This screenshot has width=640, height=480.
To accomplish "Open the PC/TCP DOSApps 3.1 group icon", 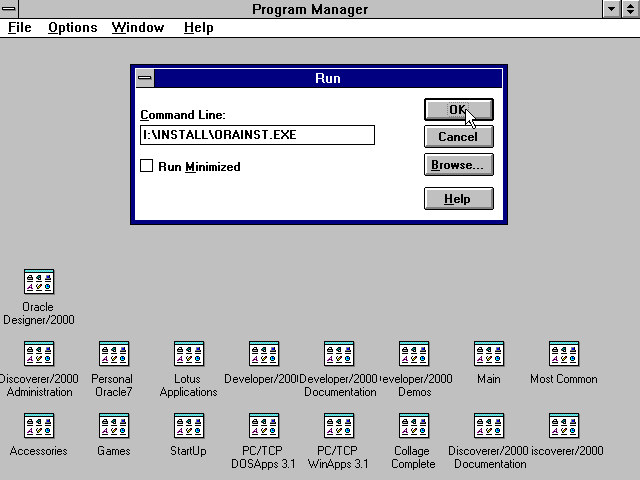I will (263, 426).
